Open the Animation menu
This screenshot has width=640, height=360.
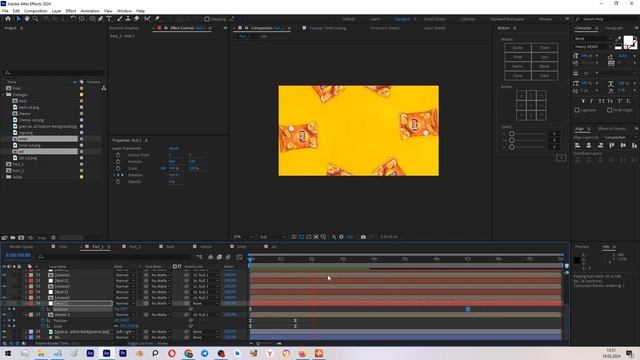pyautogui.click(x=90, y=11)
